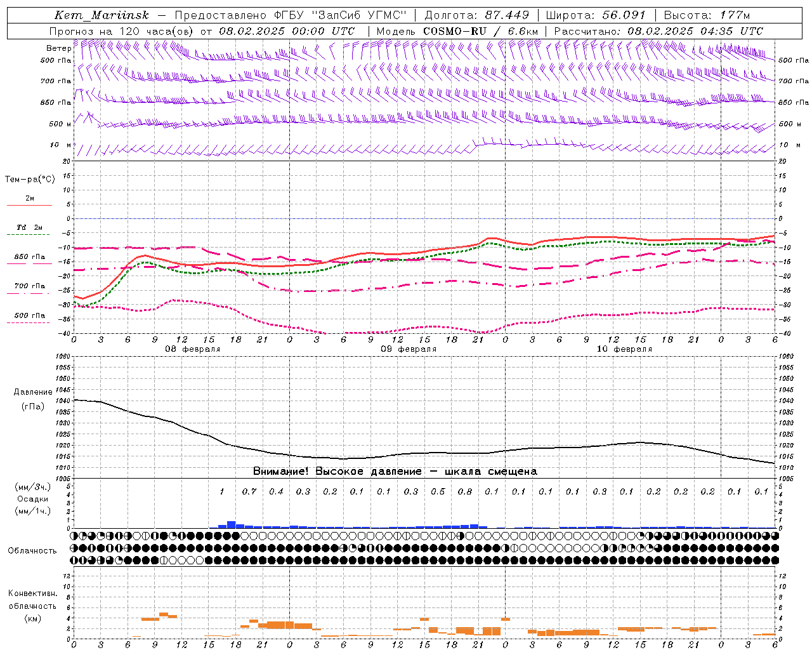
Task: Click the Ветер wind panel label
Action: [x=58, y=48]
